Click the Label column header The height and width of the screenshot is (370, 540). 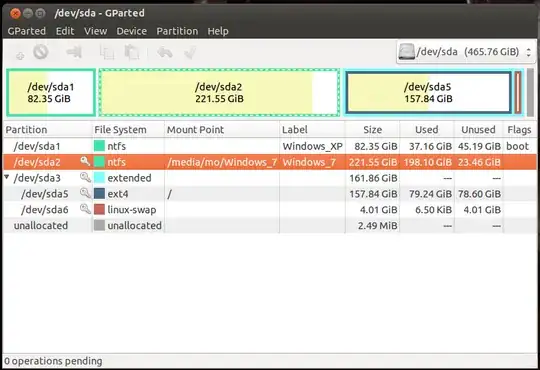(312, 130)
